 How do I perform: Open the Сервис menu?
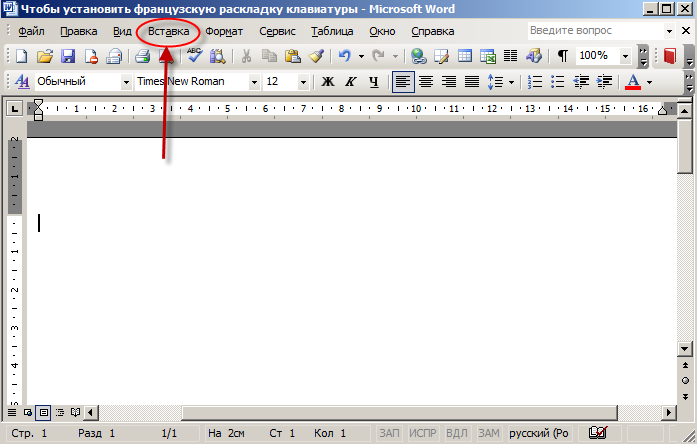tap(277, 31)
